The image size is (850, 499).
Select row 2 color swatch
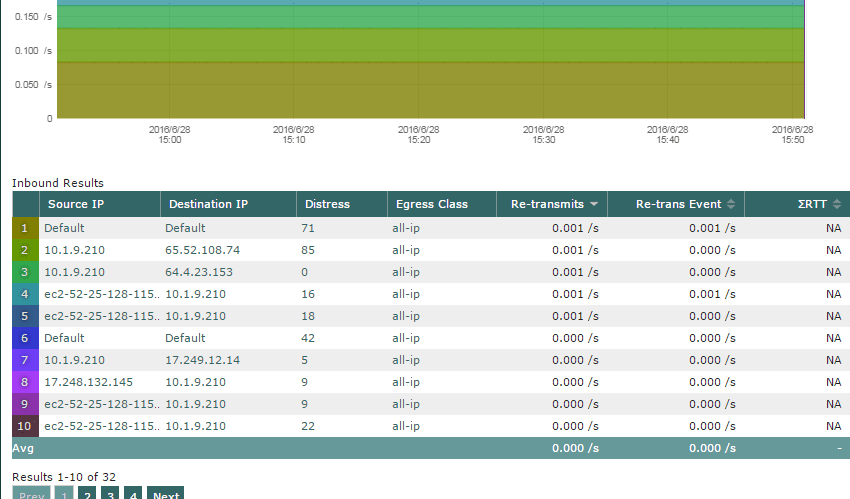pyautogui.click(x=25, y=250)
